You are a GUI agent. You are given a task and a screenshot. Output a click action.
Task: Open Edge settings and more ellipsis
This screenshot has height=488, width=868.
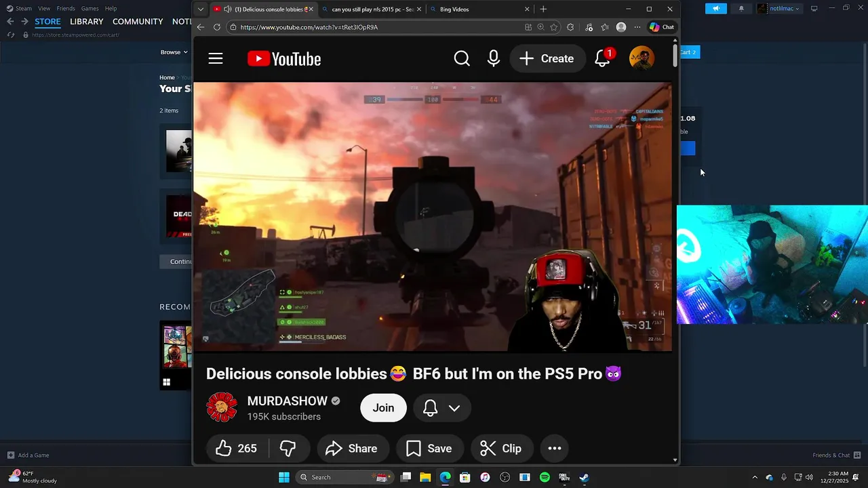point(637,27)
